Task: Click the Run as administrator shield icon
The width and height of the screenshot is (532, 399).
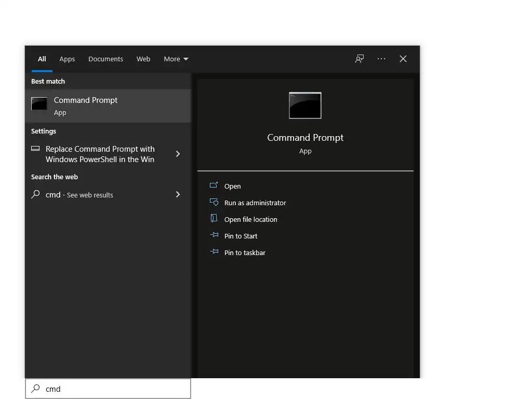Action: click(x=214, y=202)
